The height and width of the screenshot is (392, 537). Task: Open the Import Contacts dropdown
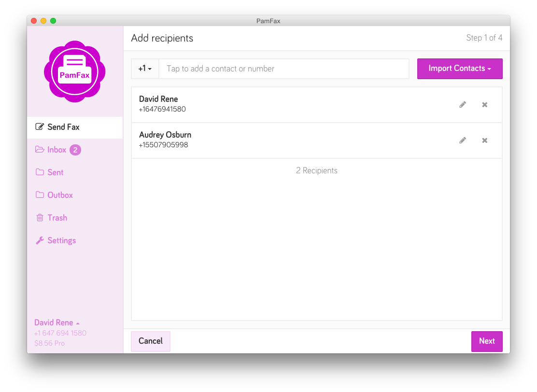click(460, 69)
